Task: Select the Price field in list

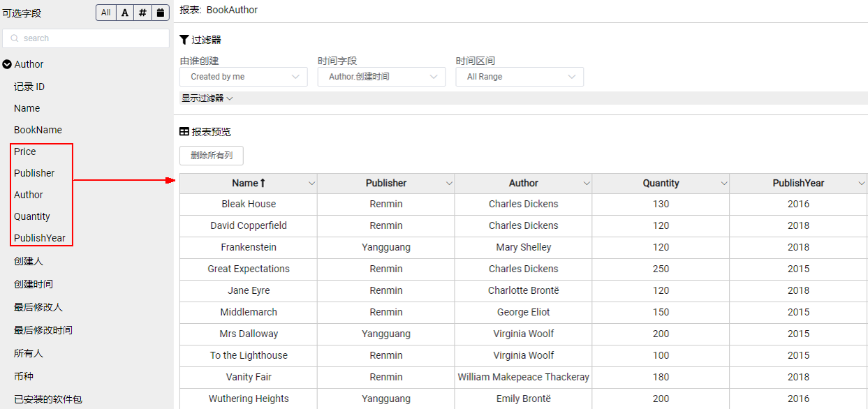Action: coord(25,151)
